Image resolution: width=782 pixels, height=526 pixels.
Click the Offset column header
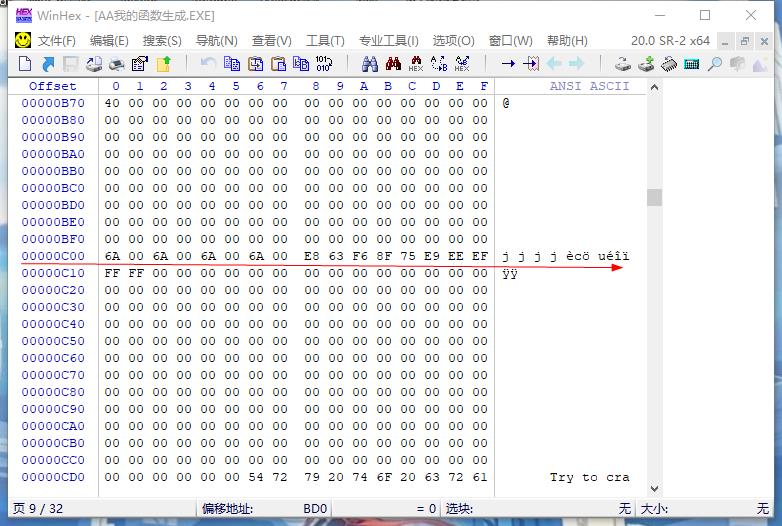(x=52, y=86)
